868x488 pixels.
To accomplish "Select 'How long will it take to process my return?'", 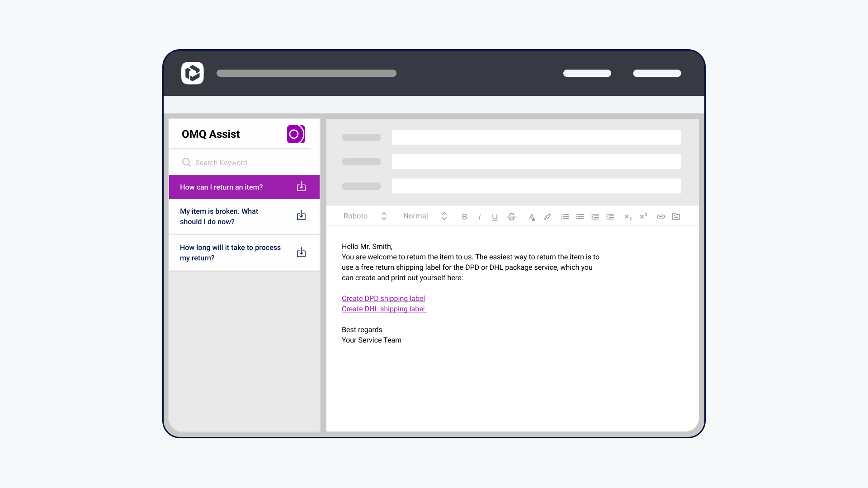I will coord(244,253).
